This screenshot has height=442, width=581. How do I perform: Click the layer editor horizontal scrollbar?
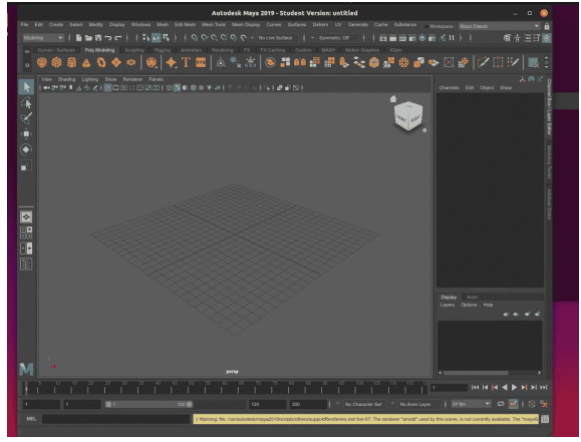[476, 373]
